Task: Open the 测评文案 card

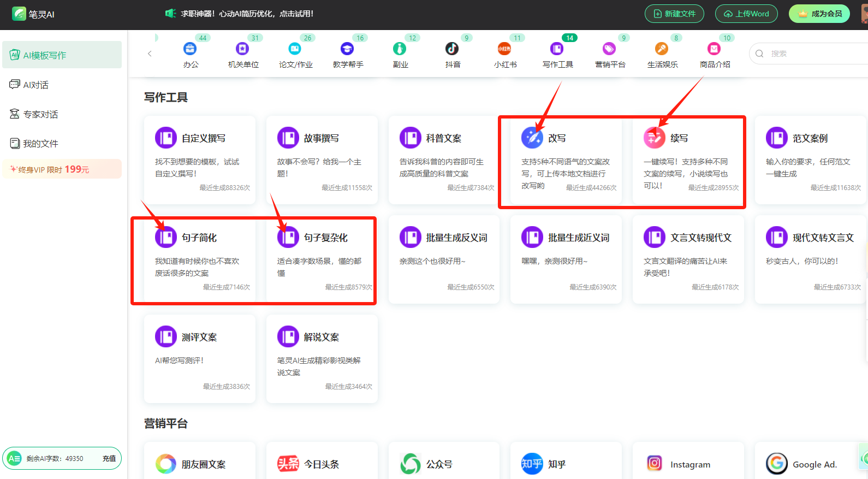Action: click(200, 359)
